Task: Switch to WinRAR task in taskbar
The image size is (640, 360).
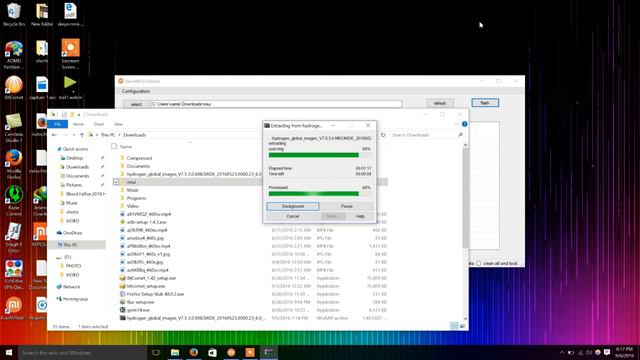Action: pyautogui.click(x=269, y=352)
